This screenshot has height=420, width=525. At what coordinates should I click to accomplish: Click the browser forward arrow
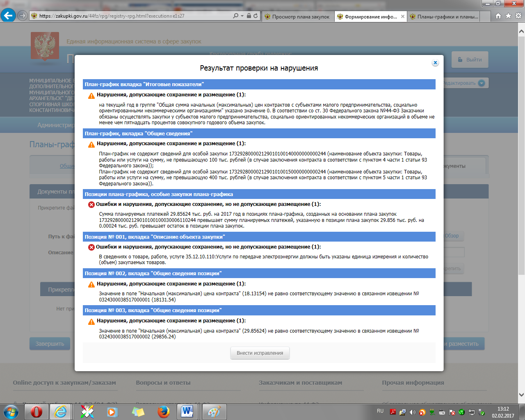tap(22, 16)
